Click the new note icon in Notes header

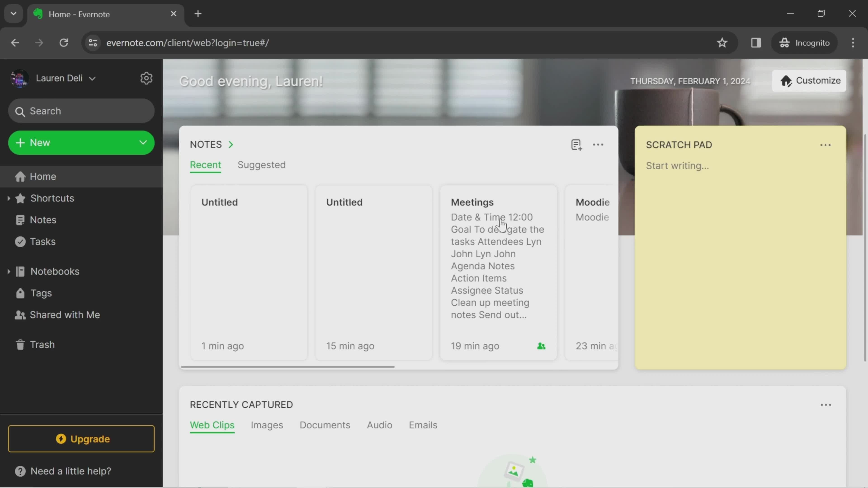point(576,145)
